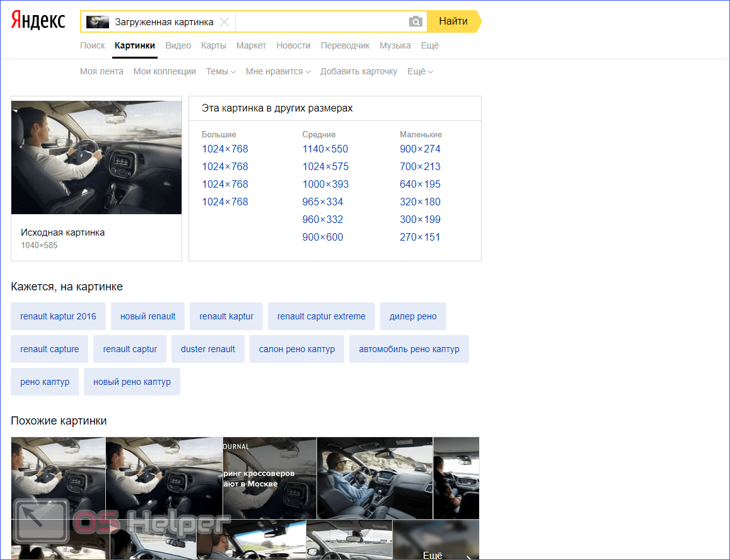Click Добавить карточку link
Image resolution: width=730 pixels, height=560 pixels.
(x=359, y=72)
